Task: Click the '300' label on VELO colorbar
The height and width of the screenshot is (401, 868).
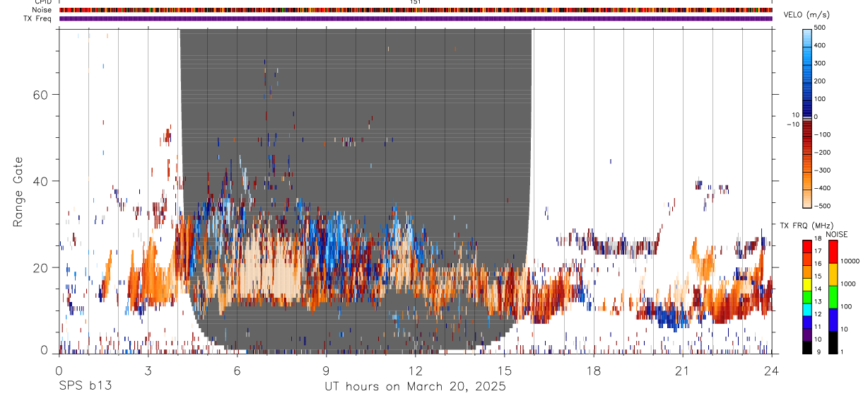Action: point(820,63)
